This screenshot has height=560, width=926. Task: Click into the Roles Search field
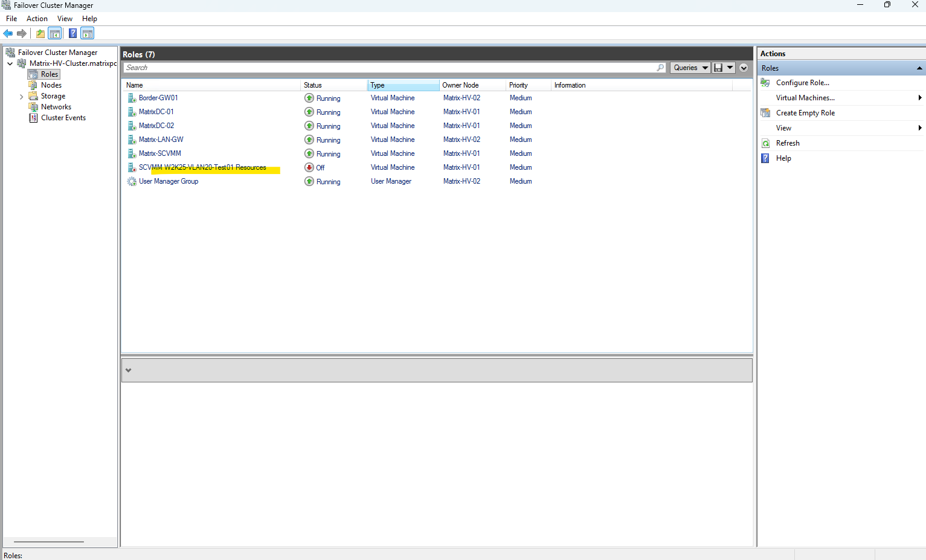pos(390,68)
